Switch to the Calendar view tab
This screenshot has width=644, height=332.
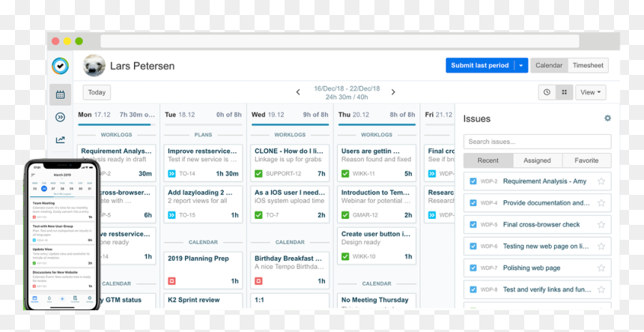pos(549,65)
